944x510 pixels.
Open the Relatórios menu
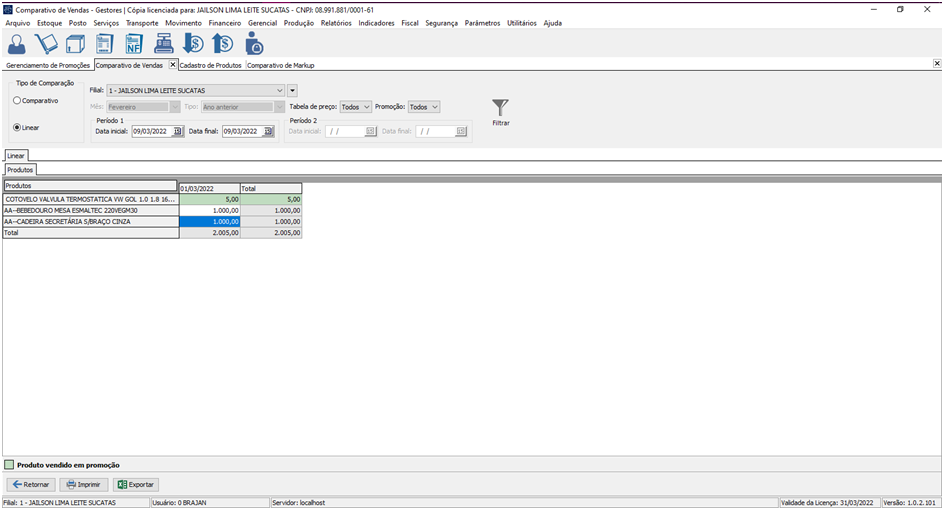tap(336, 23)
